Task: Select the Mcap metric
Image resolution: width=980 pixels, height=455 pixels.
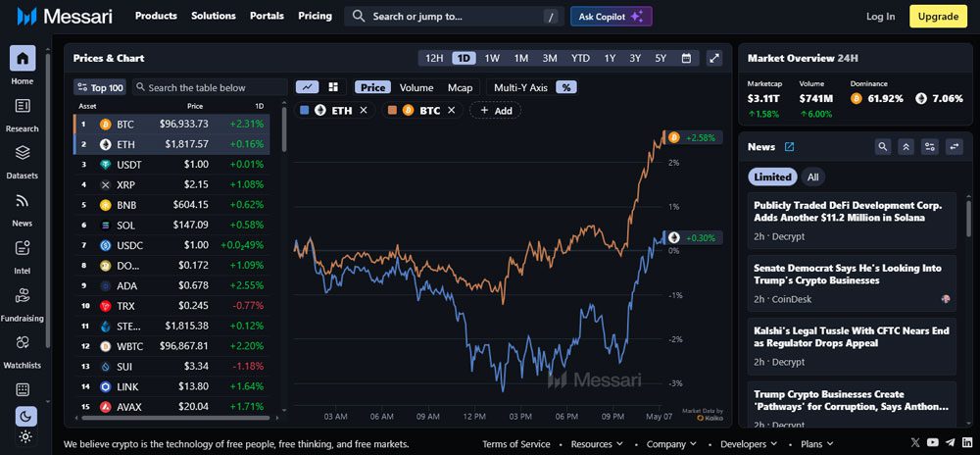Action: 460,87
